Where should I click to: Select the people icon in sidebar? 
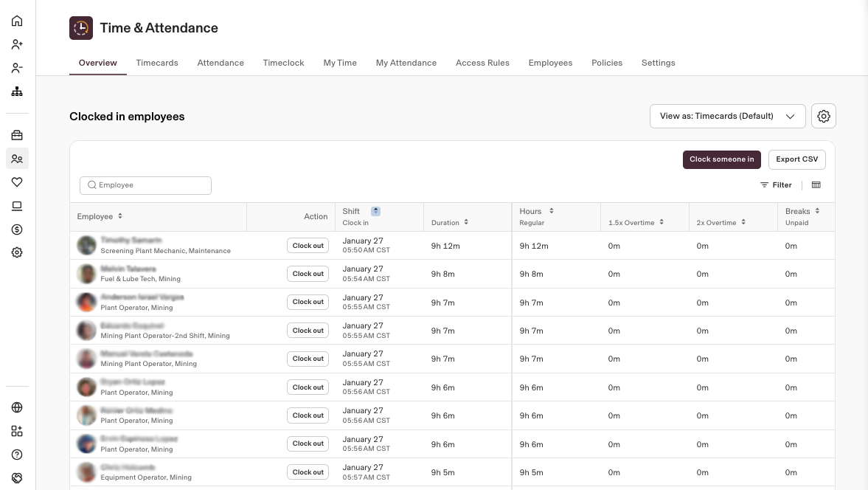pos(17,159)
